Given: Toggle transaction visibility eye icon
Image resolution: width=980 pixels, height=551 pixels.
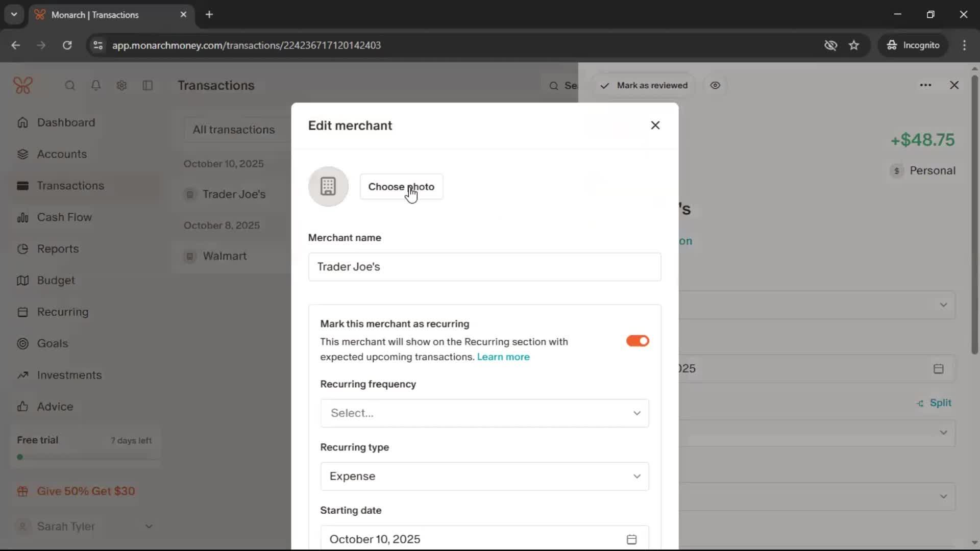Looking at the screenshot, I should pyautogui.click(x=715, y=85).
